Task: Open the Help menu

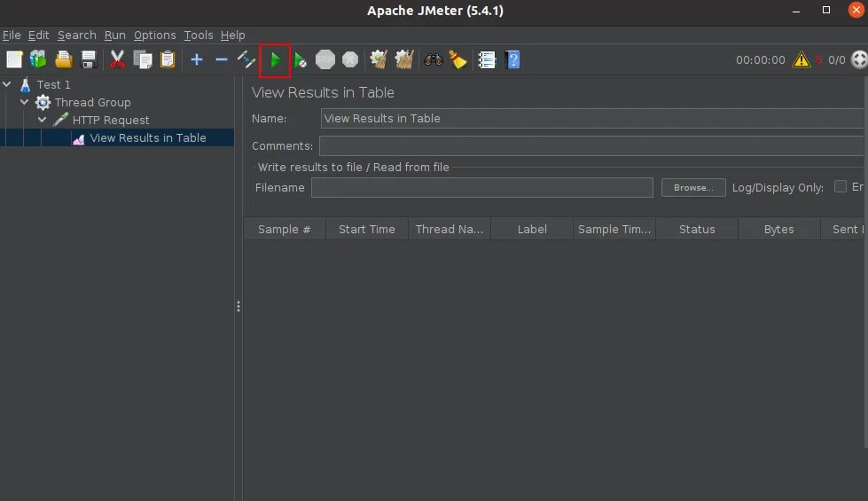Action: (232, 35)
